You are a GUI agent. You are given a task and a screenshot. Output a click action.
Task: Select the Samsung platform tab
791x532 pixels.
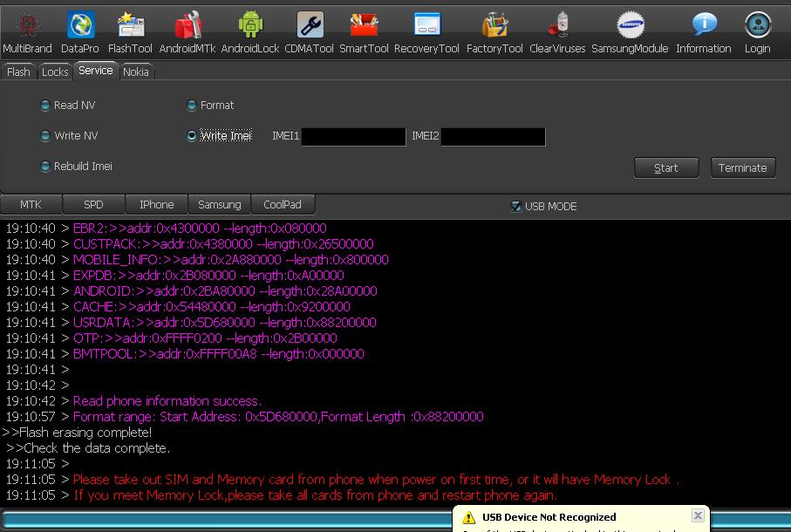coord(220,205)
